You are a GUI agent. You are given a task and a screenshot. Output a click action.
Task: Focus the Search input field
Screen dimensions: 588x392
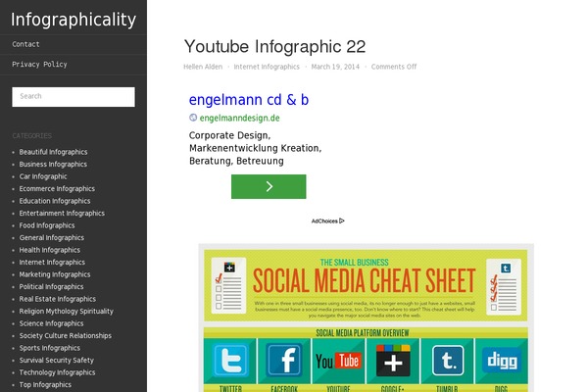[x=73, y=97]
